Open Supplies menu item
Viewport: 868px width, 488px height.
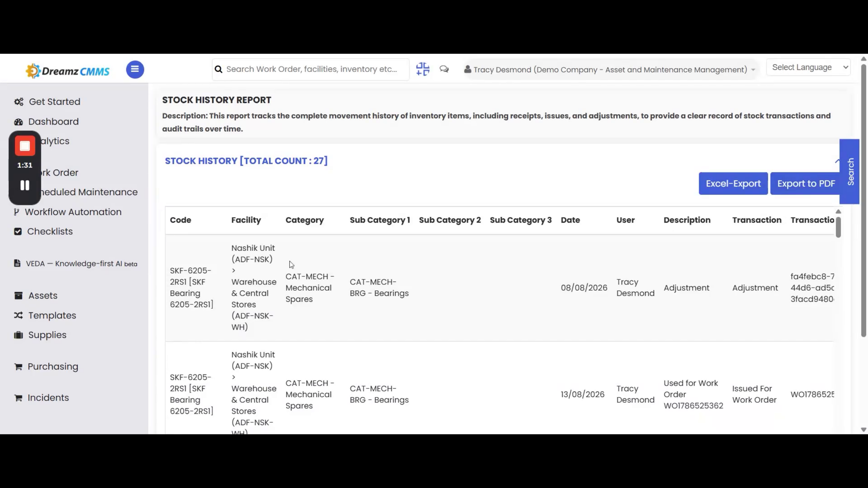[x=47, y=335]
